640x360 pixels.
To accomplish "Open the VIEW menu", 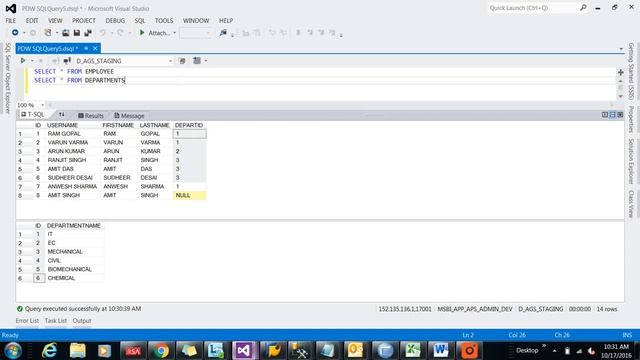I will (x=55, y=20).
